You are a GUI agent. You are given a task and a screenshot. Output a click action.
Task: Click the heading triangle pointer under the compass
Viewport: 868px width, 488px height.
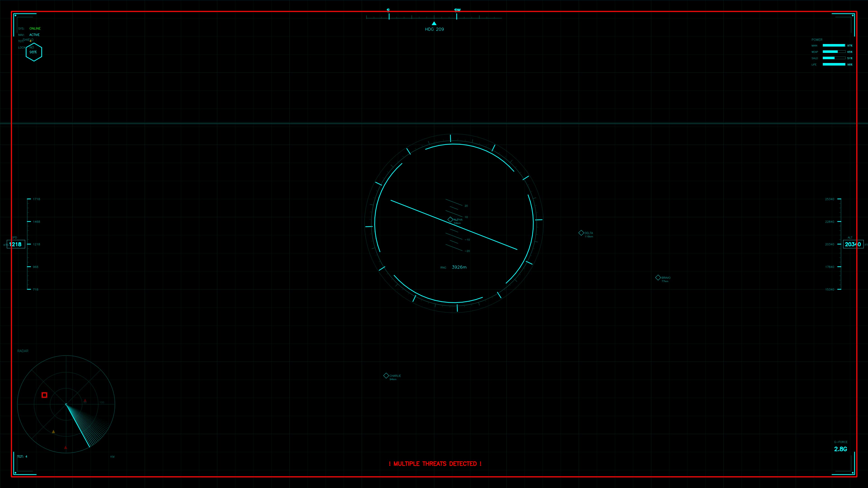coord(434,23)
